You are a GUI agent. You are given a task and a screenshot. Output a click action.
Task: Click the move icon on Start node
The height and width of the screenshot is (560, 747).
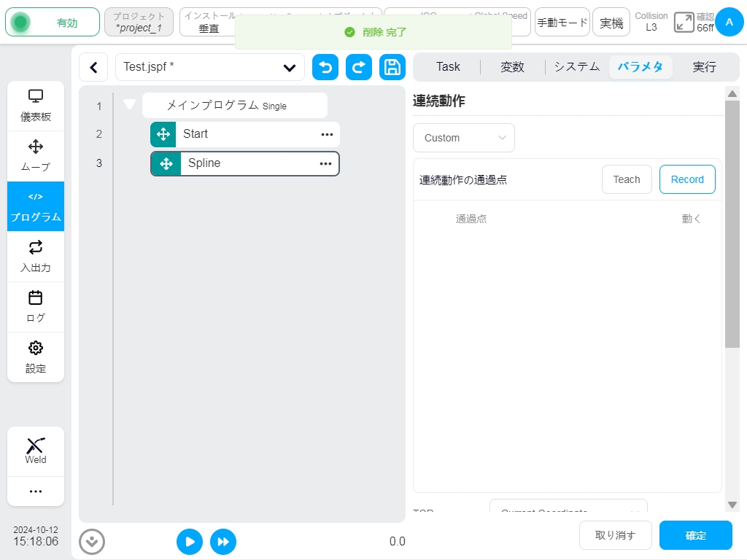[x=163, y=134]
